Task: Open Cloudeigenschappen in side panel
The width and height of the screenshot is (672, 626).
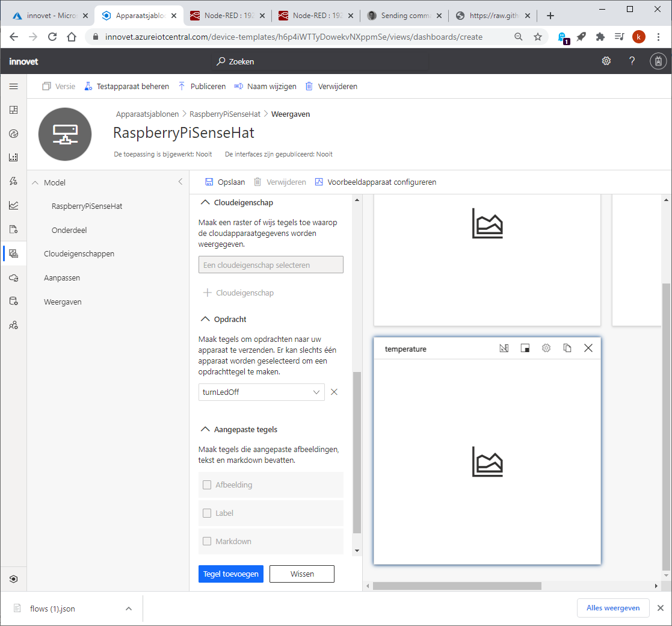Action: pyautogui.click(x=79, y=254)
